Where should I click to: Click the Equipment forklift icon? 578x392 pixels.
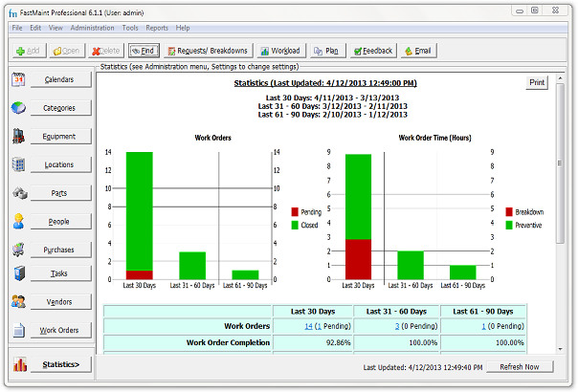coord(18,136)
